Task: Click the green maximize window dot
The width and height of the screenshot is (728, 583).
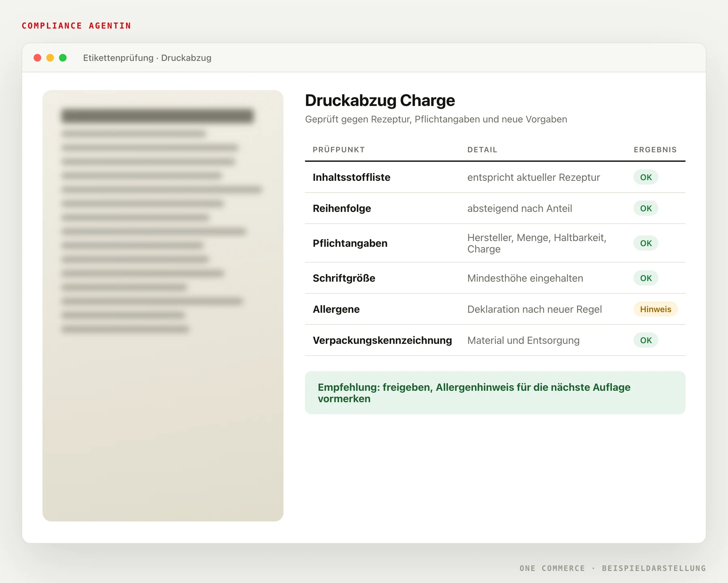Action: (x=63, y=58)
